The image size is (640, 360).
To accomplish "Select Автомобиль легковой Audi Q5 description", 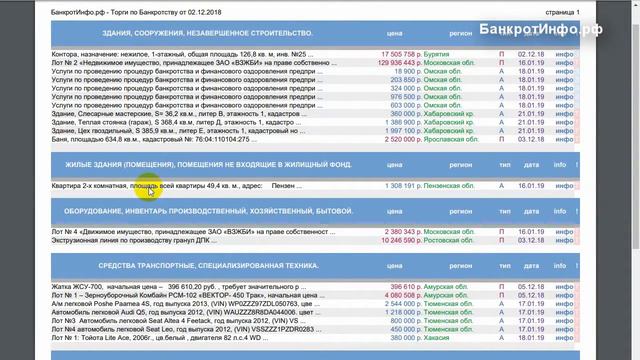I will pos(186,312).
